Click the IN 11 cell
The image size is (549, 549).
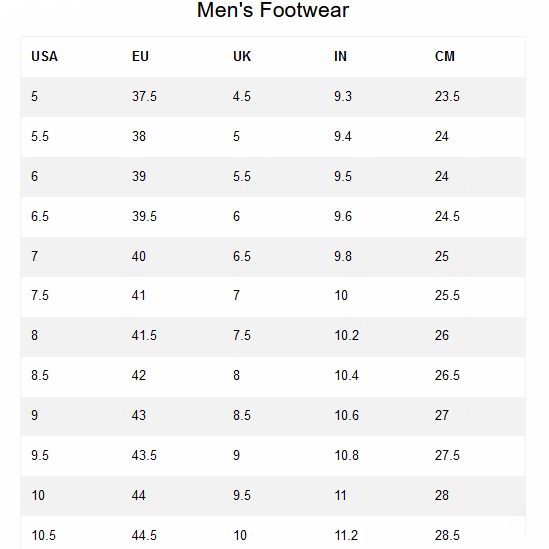pos(340,495)
